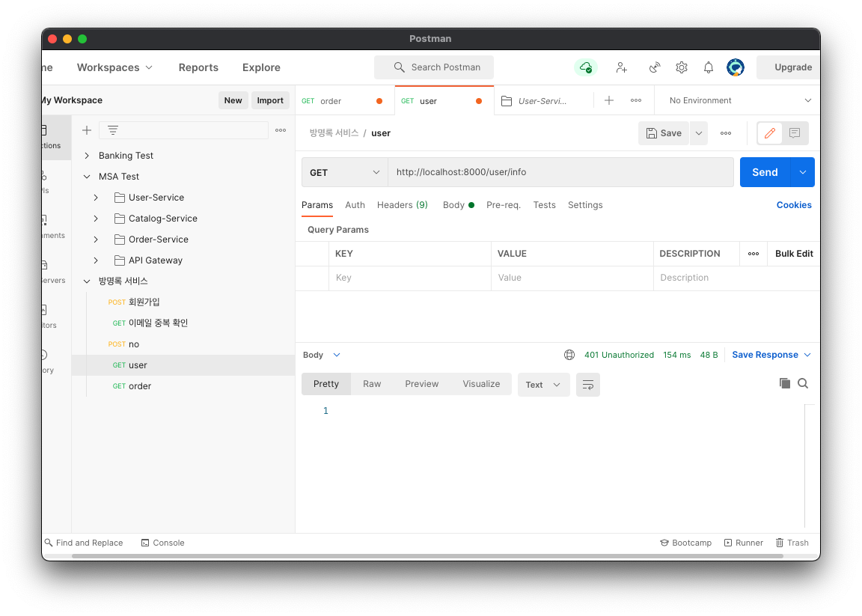Switch to the User-Servi... tab
The width and height of the screenshot is (862, 616).
coord(544,100)
